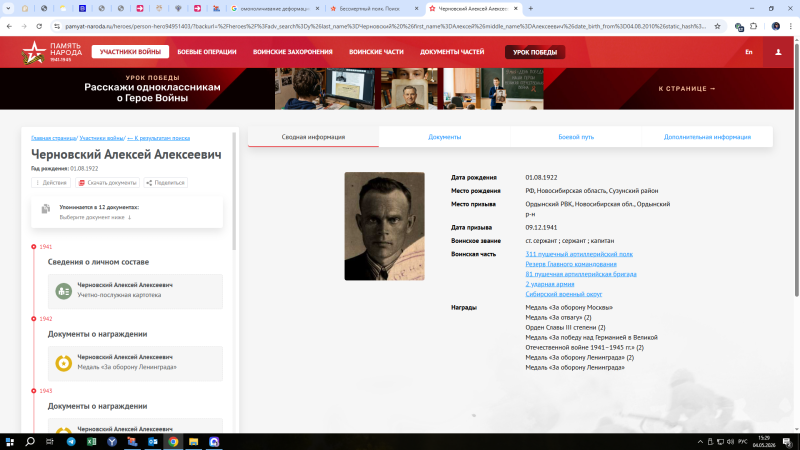
Task: Click Медаль «За отвагу» (2) text
Action: 558,317
